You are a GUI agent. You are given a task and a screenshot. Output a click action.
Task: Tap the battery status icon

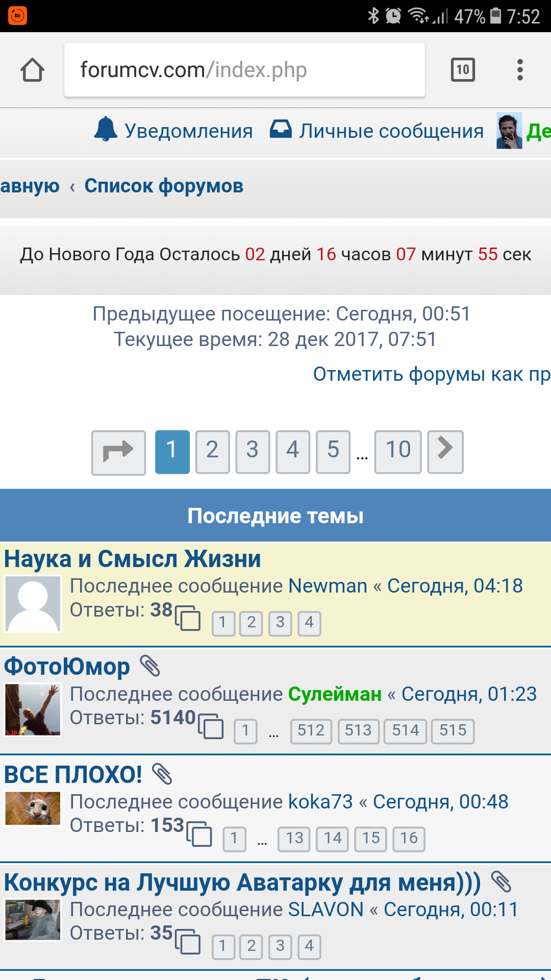(x=495, y=16)
